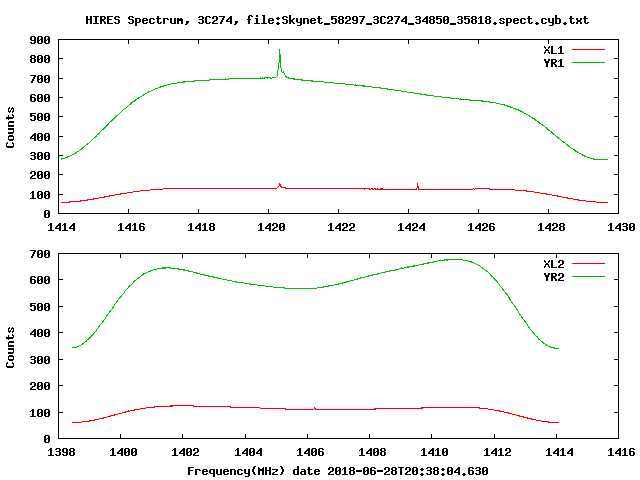The image size is (640, 480).
Task: Click the YR1 legend label
Action: pos(553,63)
